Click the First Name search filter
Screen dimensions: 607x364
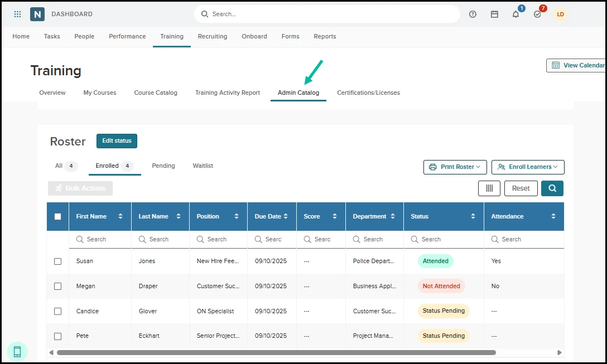pos(100,240)
